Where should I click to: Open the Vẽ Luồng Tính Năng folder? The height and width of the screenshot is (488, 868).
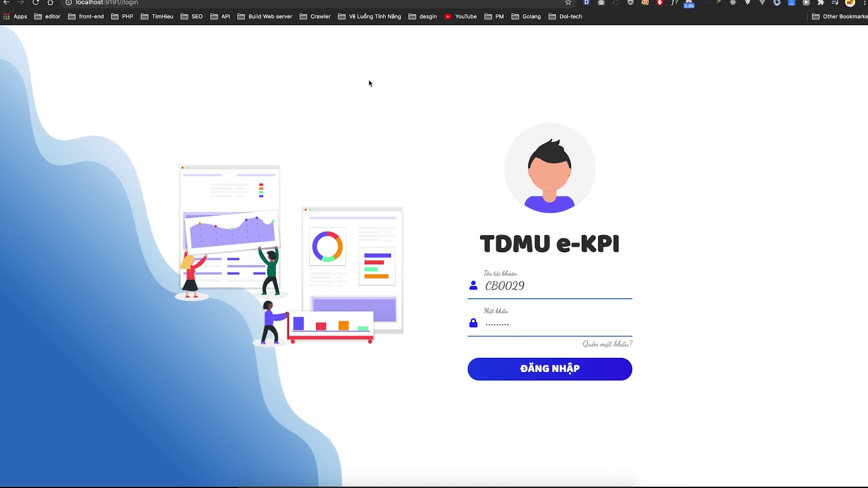[x=370, y=16]
